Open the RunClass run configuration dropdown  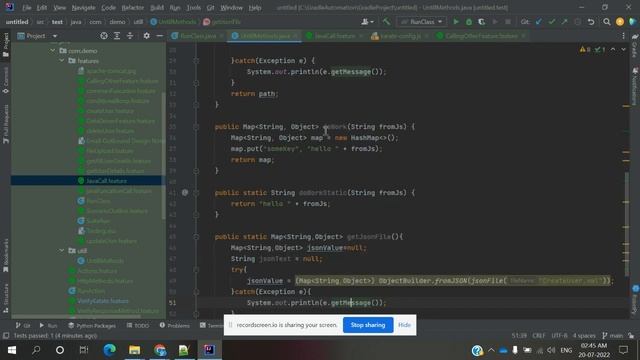tap(422, 22)
